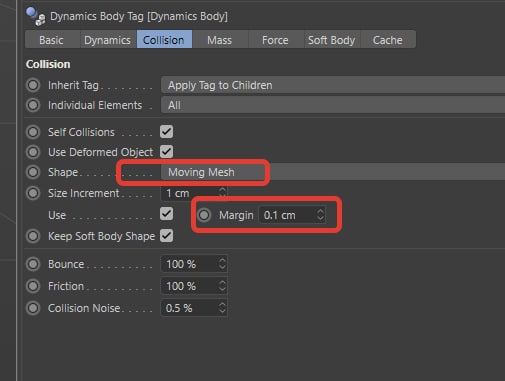Switch to the Mass tab
Screen dimensions: 505x381
pos(219,40)
